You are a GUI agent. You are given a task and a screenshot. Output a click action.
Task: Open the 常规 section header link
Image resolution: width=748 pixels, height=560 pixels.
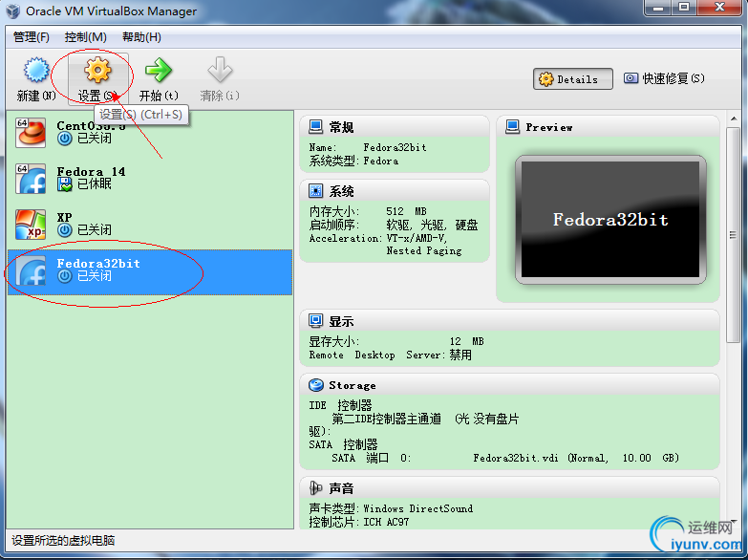(341, 127)
